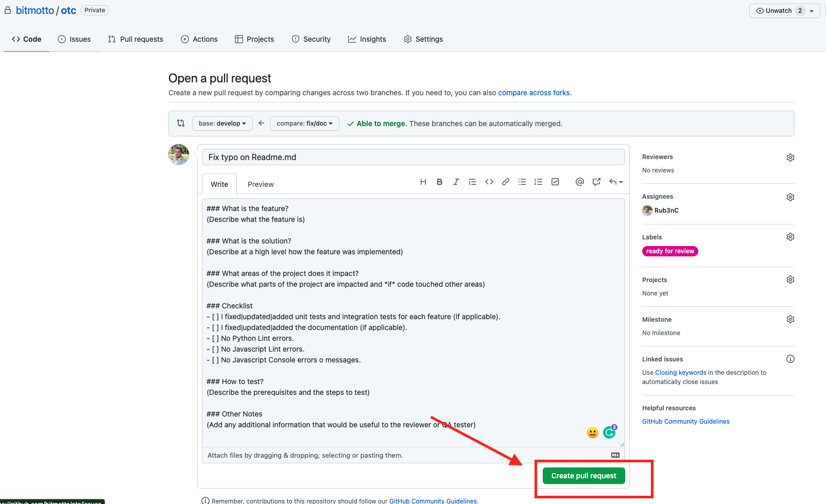Insert code snippet icon
Viewport: 826px width, 504px height.
click(x=489, y=182)
